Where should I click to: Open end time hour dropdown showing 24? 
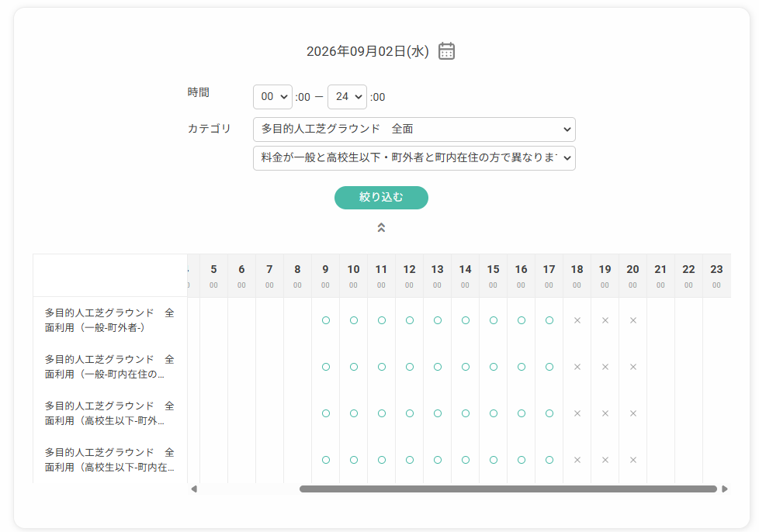click(x=347, y=97)
